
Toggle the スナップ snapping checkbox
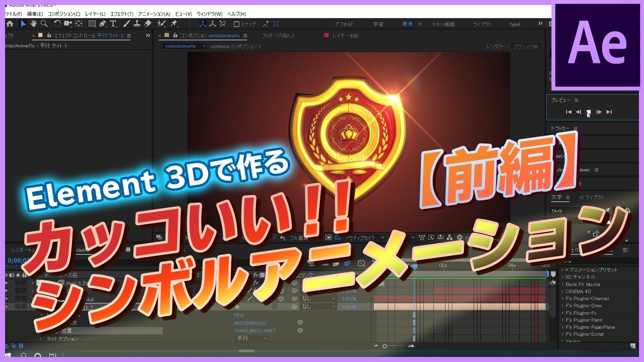(236, 24)
